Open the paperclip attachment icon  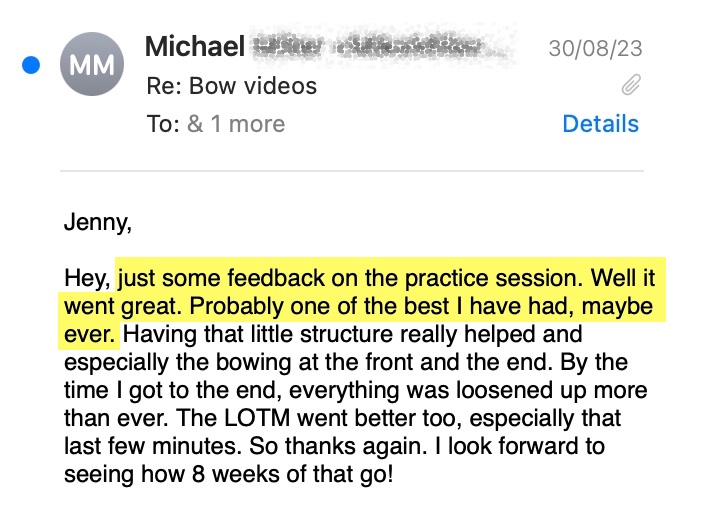pyautogui.click(x=630, y=86)
